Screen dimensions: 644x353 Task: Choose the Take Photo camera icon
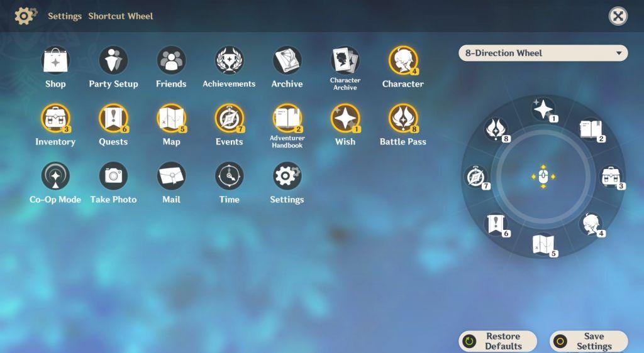click(x=113, y=176)
